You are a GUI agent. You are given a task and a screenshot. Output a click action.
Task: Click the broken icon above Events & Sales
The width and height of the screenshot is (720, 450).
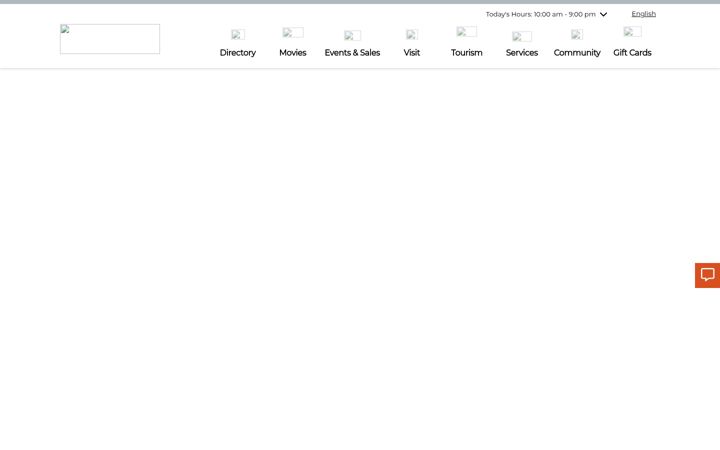352,35
